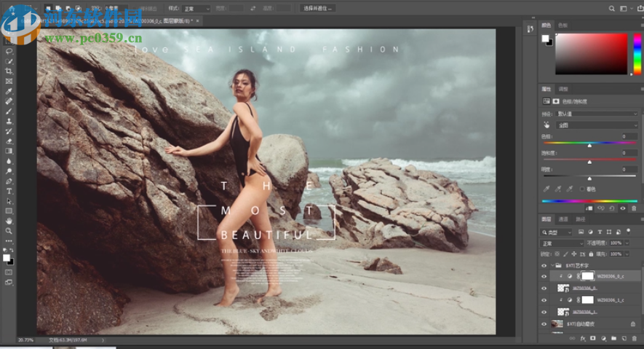Create a new group with folder icon
644x349 pixels.
click(613, 339)
